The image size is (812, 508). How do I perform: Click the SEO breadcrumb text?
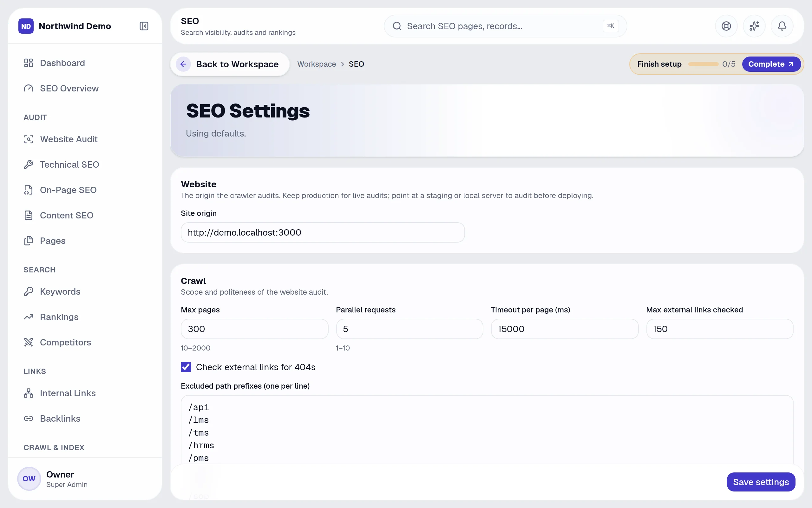(x=356, y=64)
